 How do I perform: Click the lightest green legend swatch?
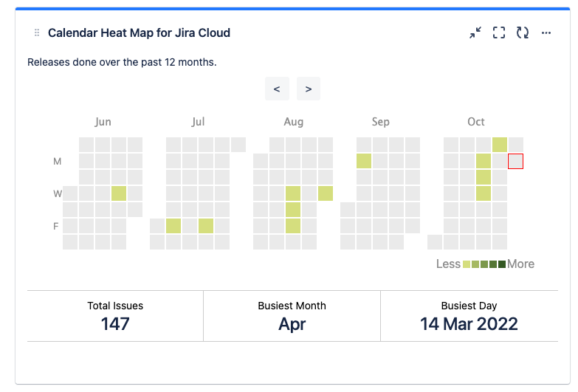pyautogui.click(x=467, y=264)
